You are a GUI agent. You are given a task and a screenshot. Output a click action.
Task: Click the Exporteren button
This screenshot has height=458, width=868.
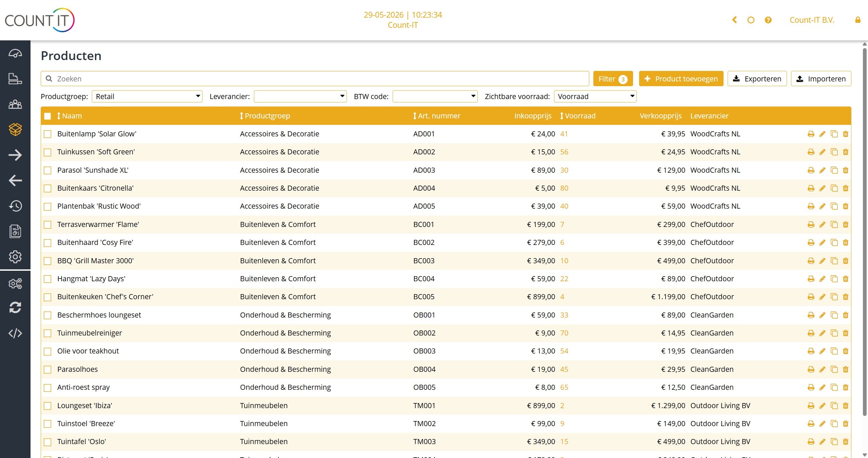(x=757, y=79)
